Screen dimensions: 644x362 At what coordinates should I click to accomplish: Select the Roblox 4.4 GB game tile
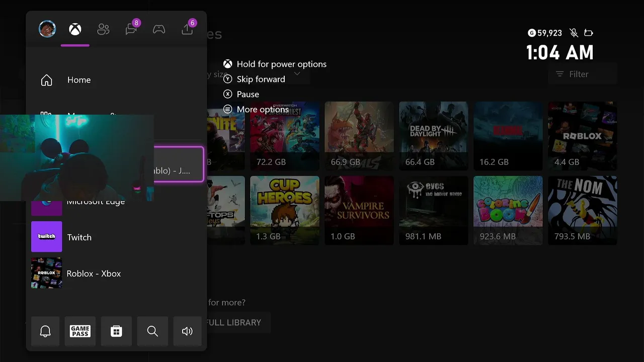(583, 136)
